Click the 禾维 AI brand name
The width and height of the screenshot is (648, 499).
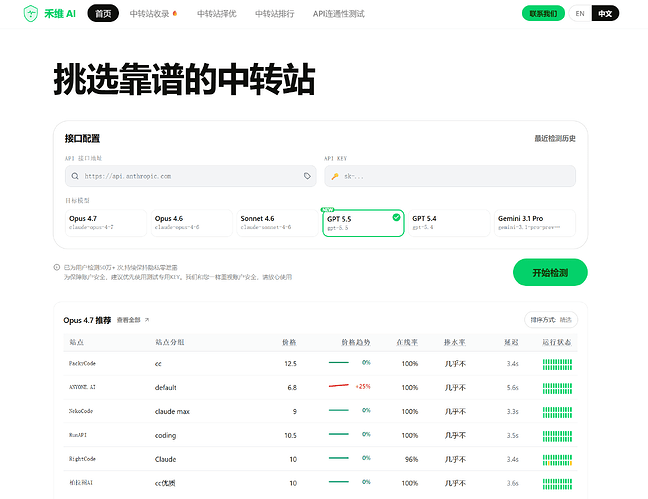click(x=60, y=14)
